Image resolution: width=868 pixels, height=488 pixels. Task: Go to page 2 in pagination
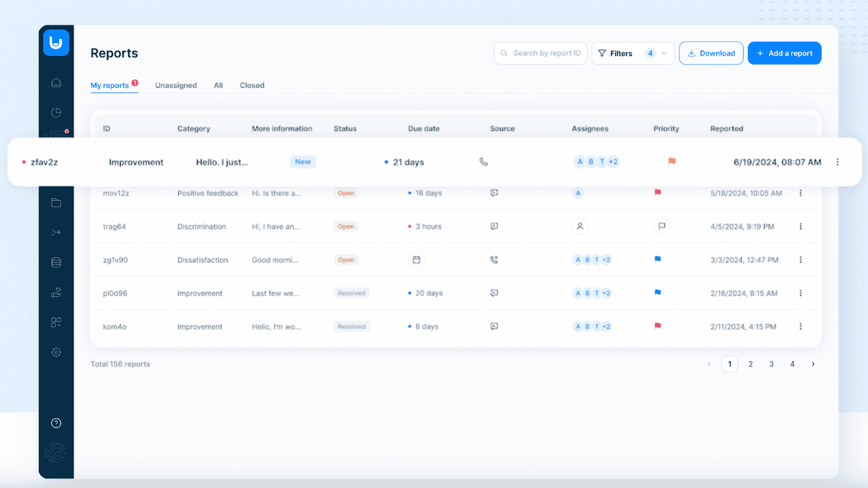click(750, 364)
